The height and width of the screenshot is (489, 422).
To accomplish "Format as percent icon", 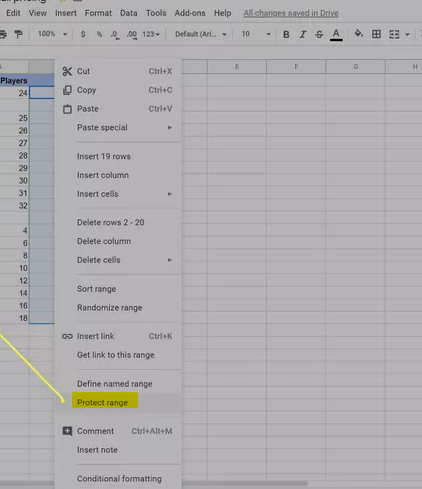I will [x=99, y=34].
